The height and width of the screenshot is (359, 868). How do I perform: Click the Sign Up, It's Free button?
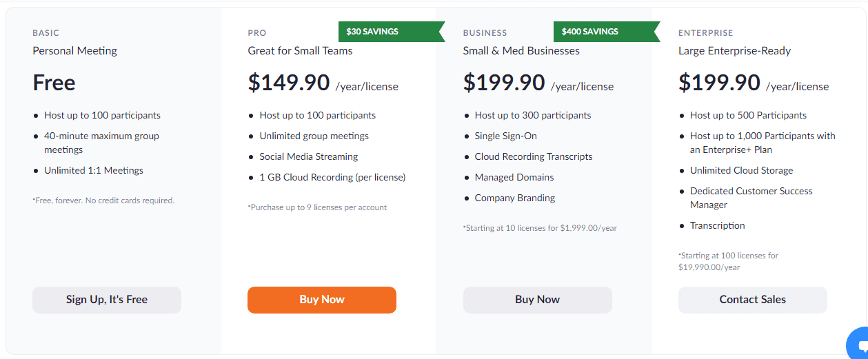click(107, 300)
